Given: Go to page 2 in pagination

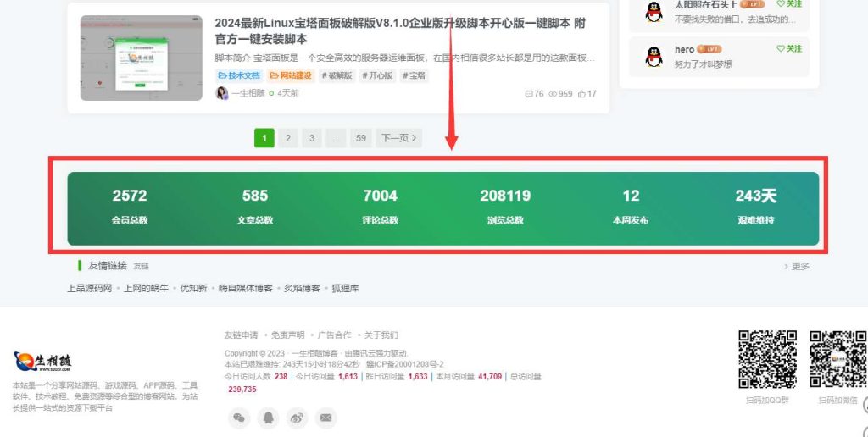Looking at the screenshot, I should click(x=288, y=138).
